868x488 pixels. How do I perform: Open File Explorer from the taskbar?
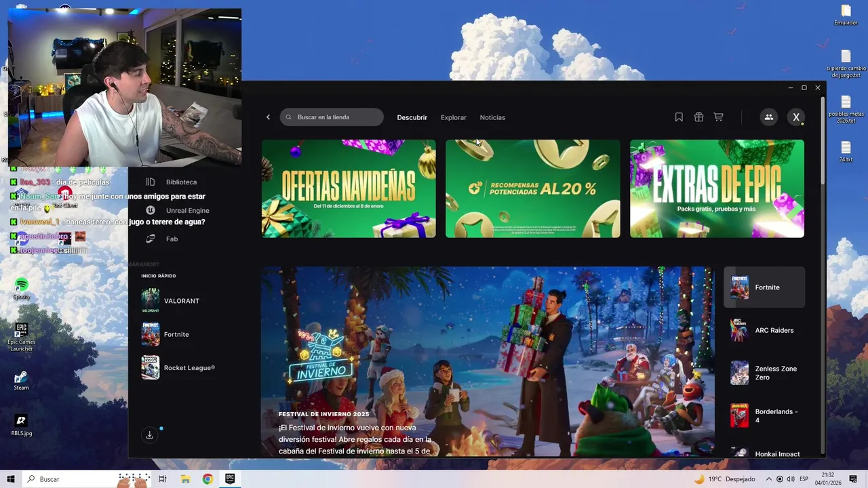185,479
